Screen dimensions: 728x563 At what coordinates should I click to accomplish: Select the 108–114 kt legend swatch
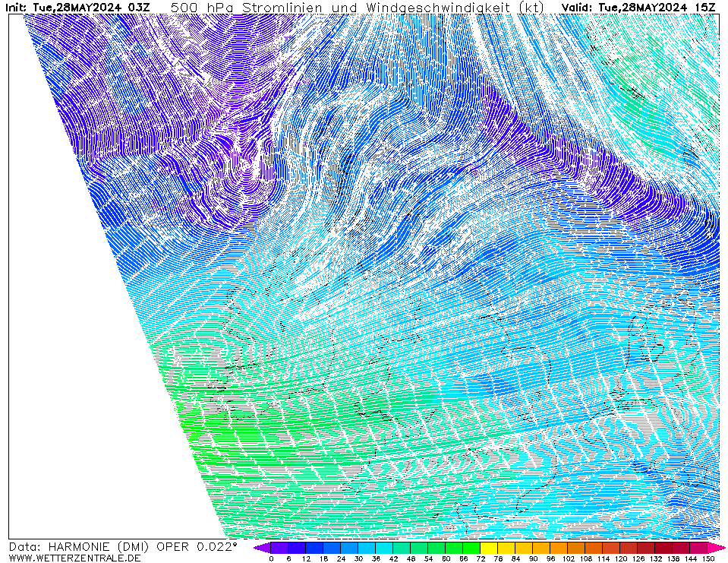594,548
